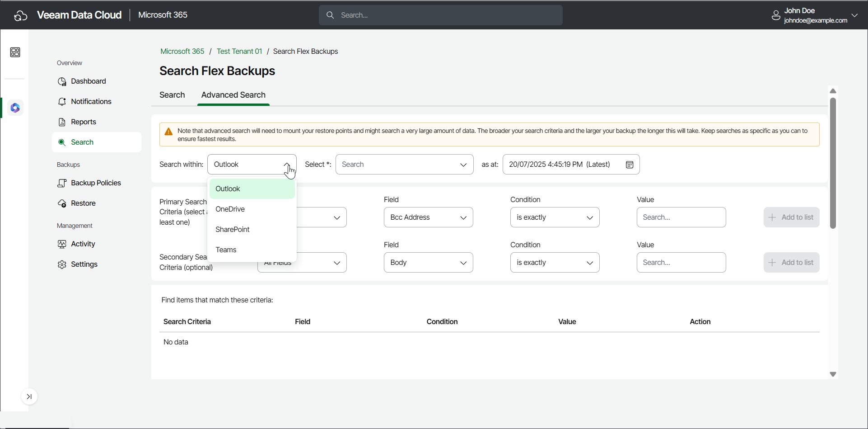Click the Notifications bell icon
The width and height of the screenshot is (868, 429).
coord(62,102)
